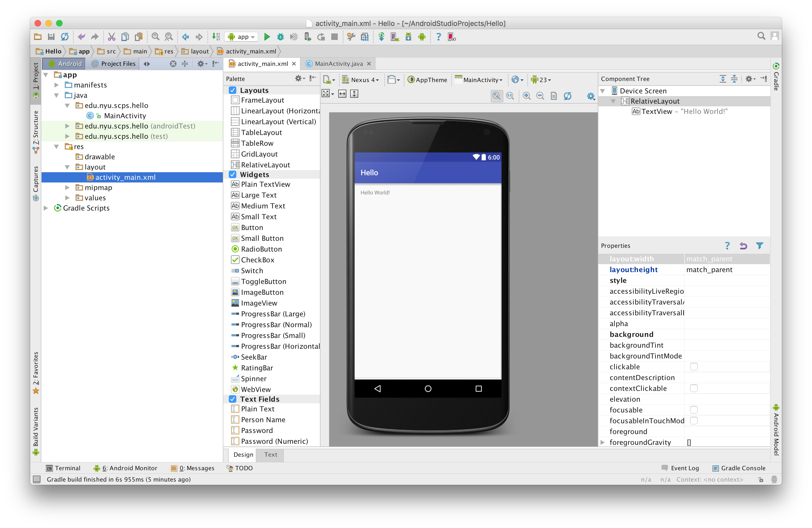Click Zoom to Fit in preview toolbar
Viewport: 812px width, 528px height.
[497, 96]
